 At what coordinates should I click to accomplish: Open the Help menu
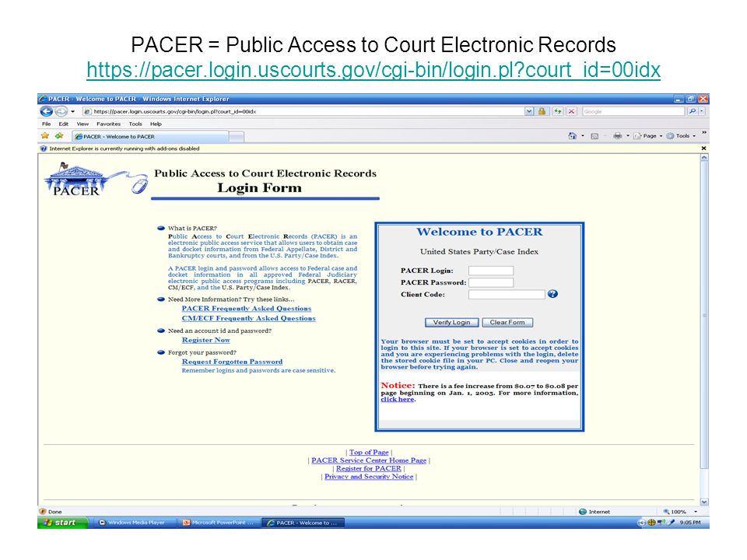tap(156, 124)
